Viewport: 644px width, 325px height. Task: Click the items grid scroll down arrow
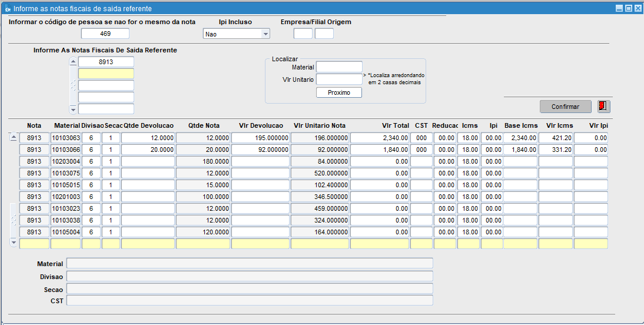coord(14,243)
